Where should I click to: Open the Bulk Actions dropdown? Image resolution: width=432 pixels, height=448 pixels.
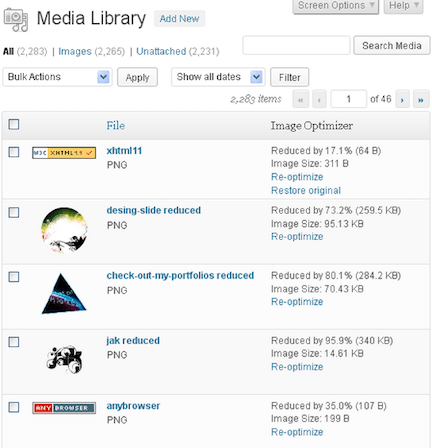[x=57, y=77]
